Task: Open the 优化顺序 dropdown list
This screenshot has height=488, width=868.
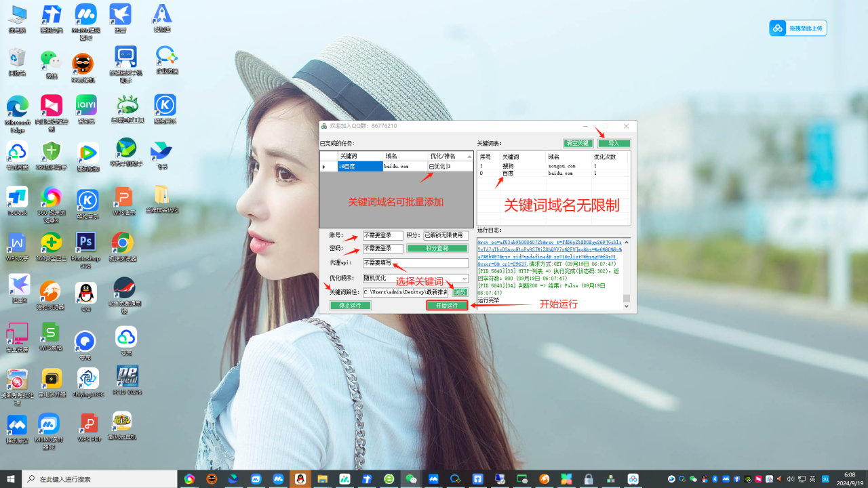Action: (464, 279)
